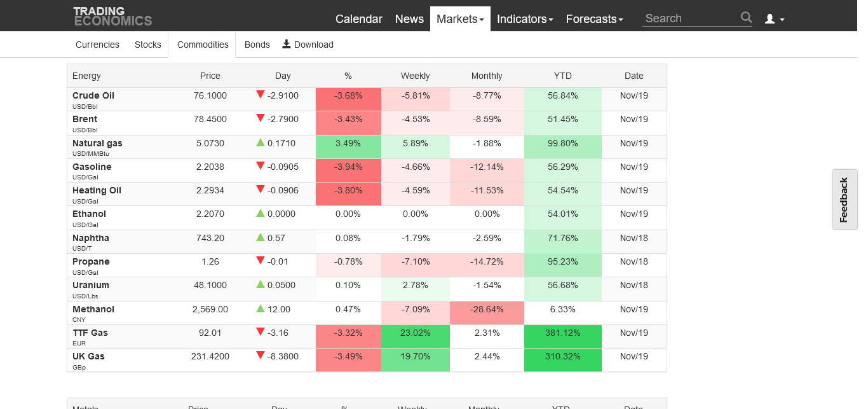Click the Trading Economics logo

coord(112,16)
